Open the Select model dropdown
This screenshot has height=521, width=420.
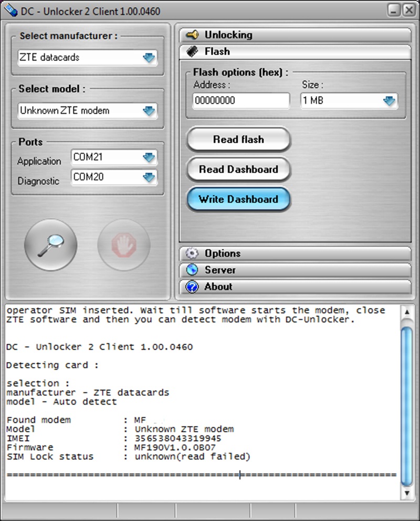149,111
